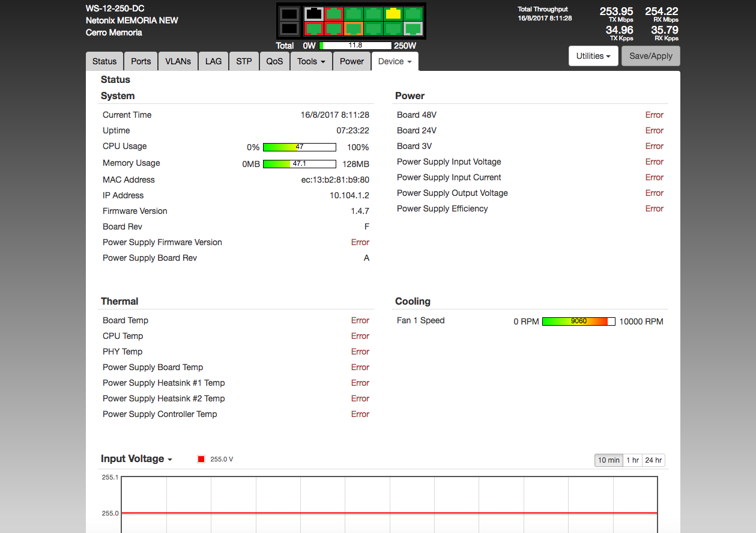
Task: Click the Fan 1 Speed gauge bar
Action: coord(578,321)
